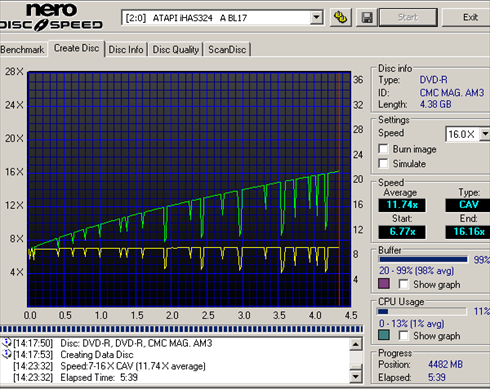Screen dimensions: 490x389
Task: Switch to the Benchmark tab
Action: 22,50
